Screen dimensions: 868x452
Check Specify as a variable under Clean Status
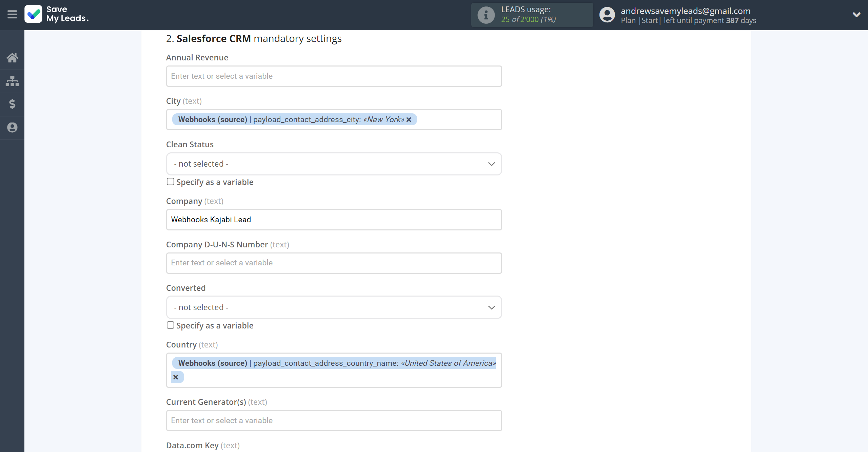tap(170, 182)
